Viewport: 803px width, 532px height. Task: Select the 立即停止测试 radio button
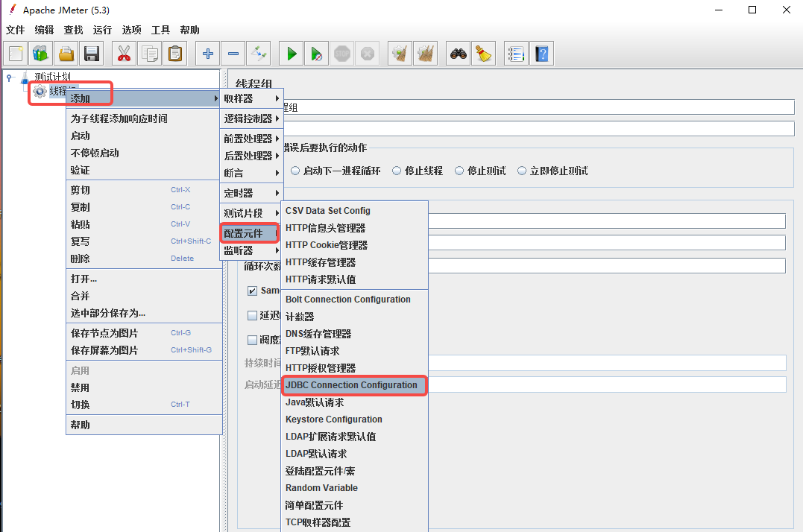pos(522,171)
